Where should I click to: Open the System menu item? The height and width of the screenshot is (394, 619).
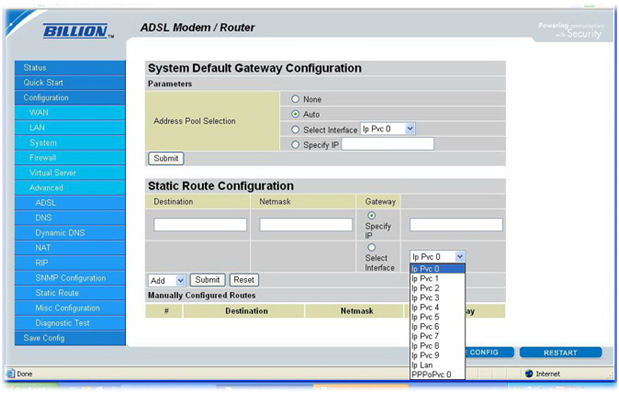[70, 143]
